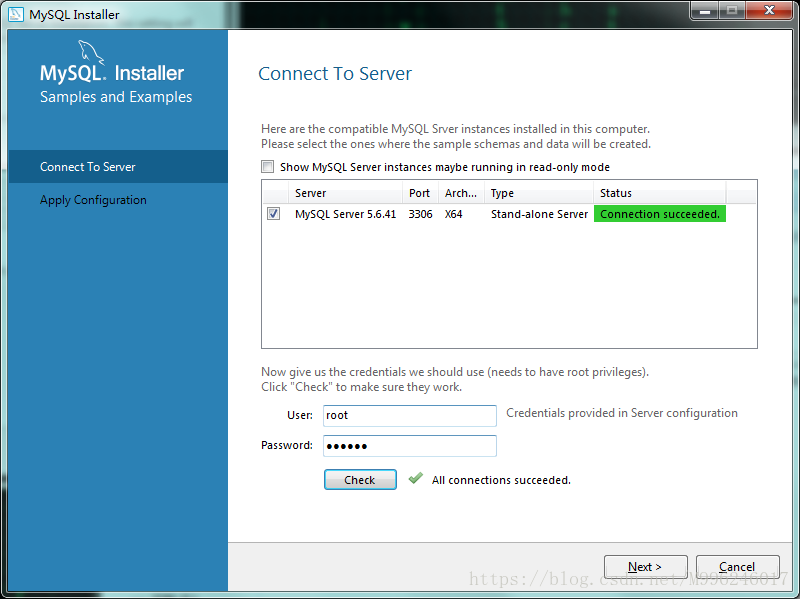Viewport: 800px width, 599px height.
Task: Focus the Password input field
Action: (410, 446)
